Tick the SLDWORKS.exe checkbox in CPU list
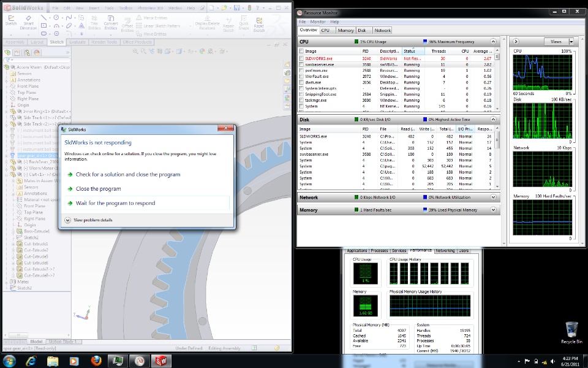Screen dimensions: 588x368 pos(301,59)
